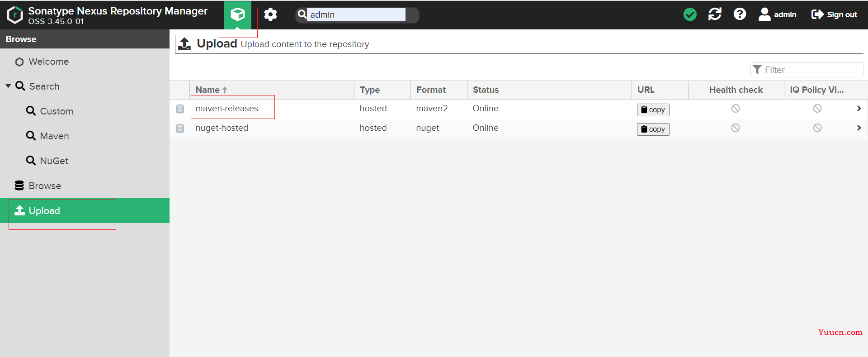Open Maven search
The height and width of the screenshot is (357, 868).
tap(54, 136)
